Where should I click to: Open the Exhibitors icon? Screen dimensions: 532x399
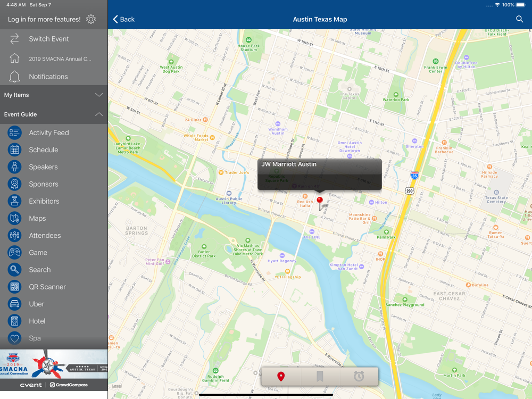(x=14, y=201)
